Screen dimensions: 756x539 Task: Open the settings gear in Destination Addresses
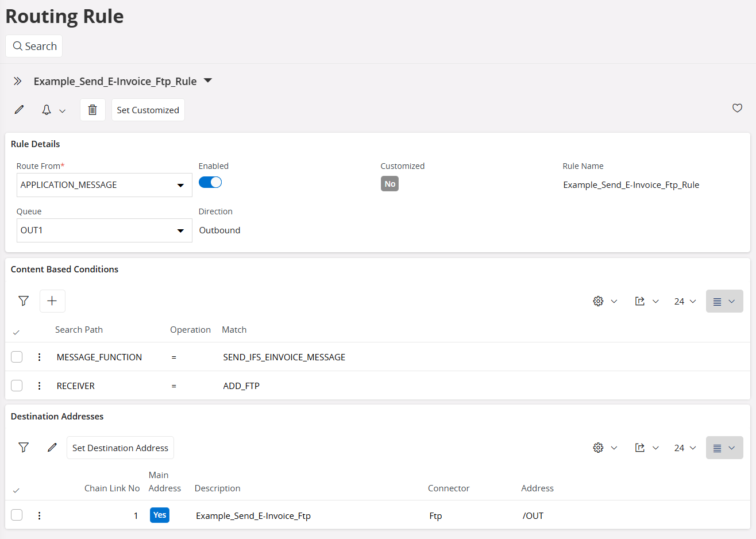[598, 447]
